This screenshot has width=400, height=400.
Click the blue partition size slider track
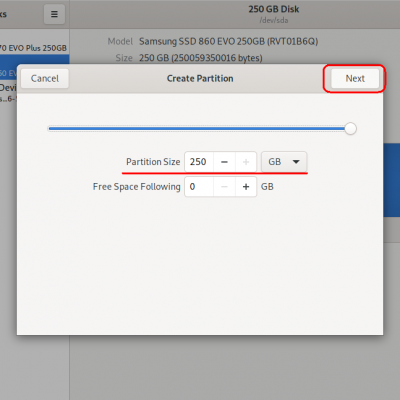pyautogui.click(x=197, y=129)
